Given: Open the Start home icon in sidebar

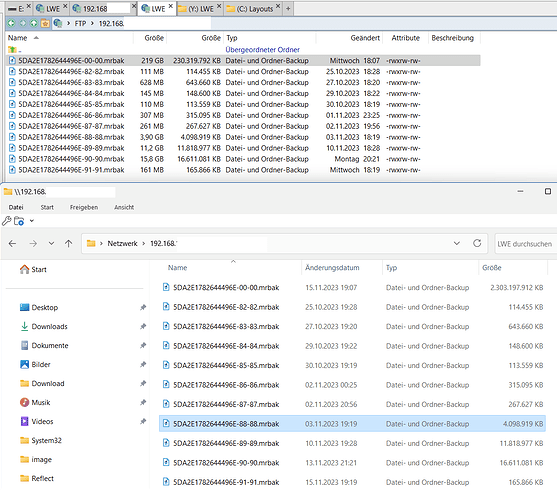Looking at the screenshot, I should click(24, 269).
